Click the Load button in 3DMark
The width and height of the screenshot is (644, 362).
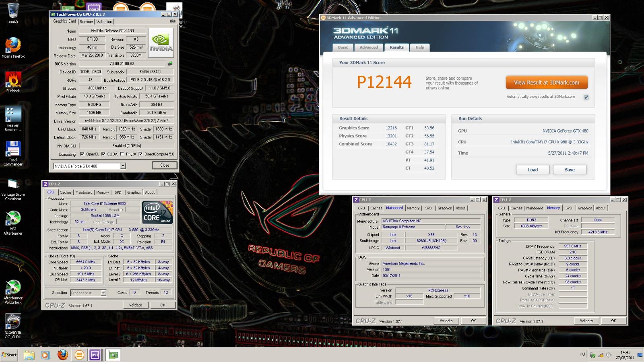533,170
